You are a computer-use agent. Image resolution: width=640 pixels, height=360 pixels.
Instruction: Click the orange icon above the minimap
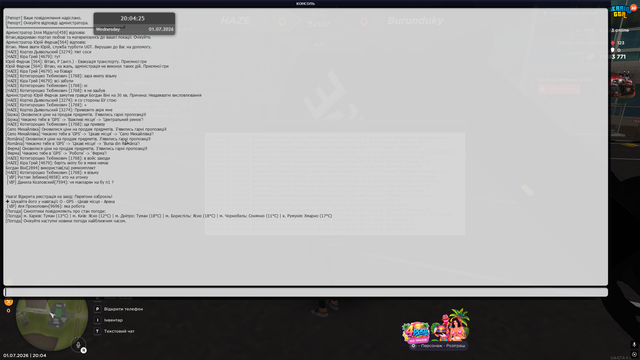[x=9, y=302]
